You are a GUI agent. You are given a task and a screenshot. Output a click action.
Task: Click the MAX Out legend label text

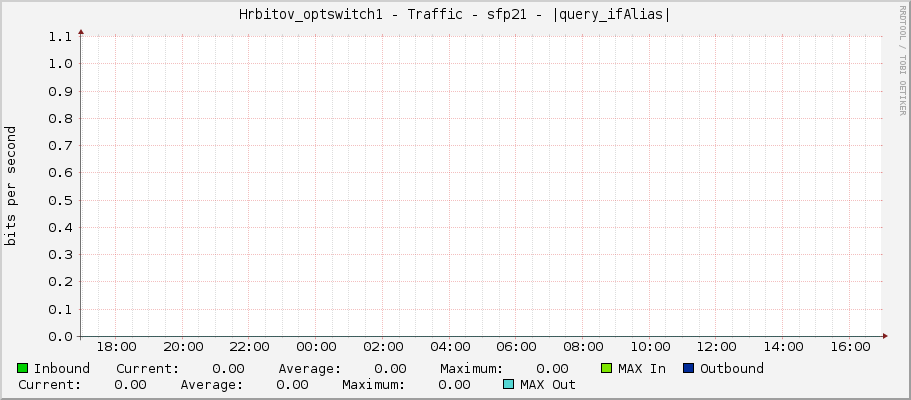548,385
